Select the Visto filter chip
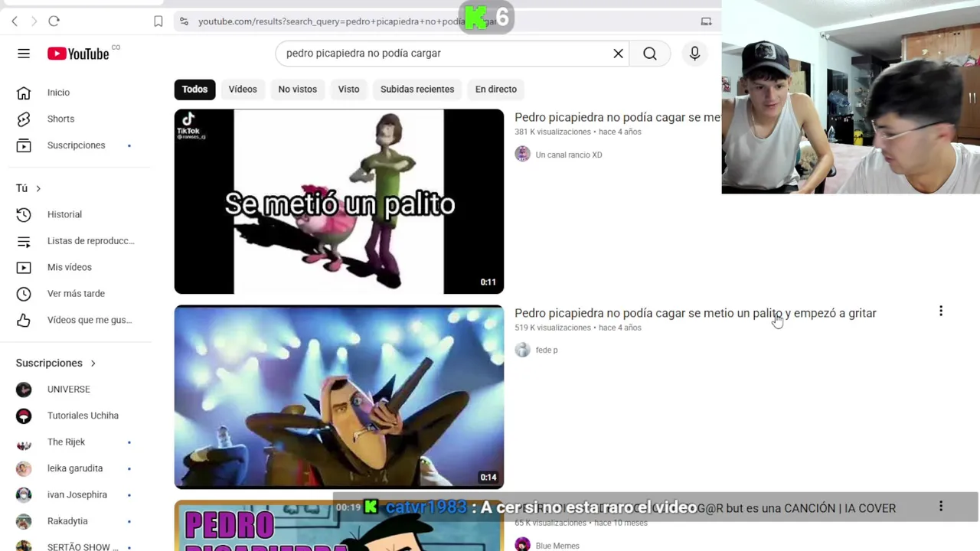The width and height of the screenshot is (980, 551). pos(348,90)
